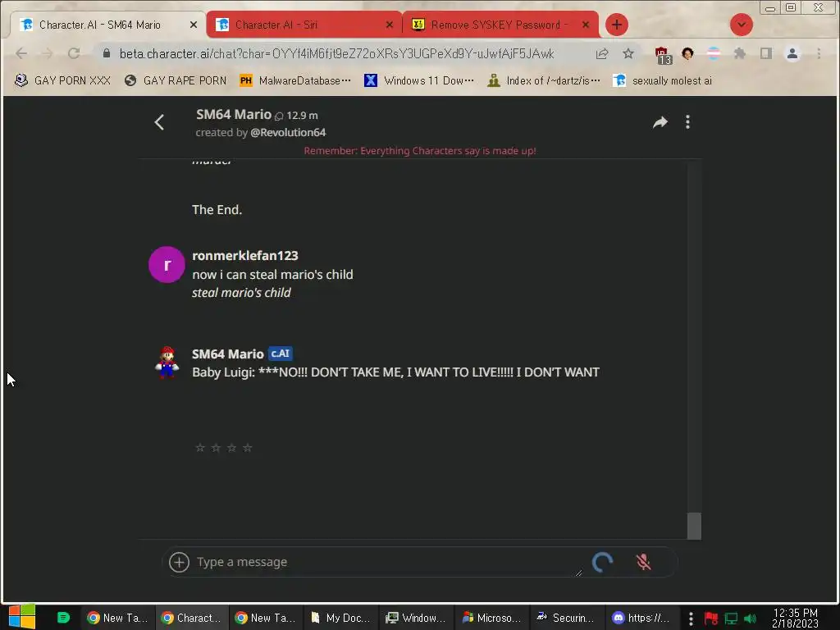
Task: Click the red flag tray icon
Action: (711, 619)
